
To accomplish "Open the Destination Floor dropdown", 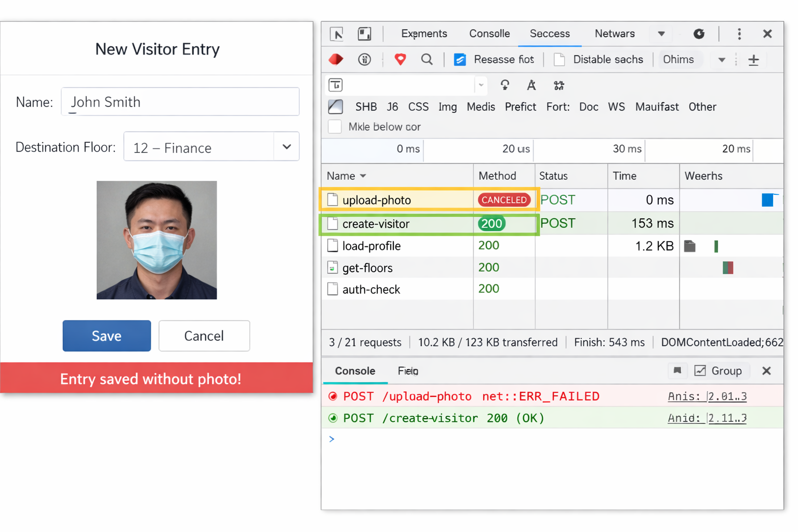I will tap(286, 147).
